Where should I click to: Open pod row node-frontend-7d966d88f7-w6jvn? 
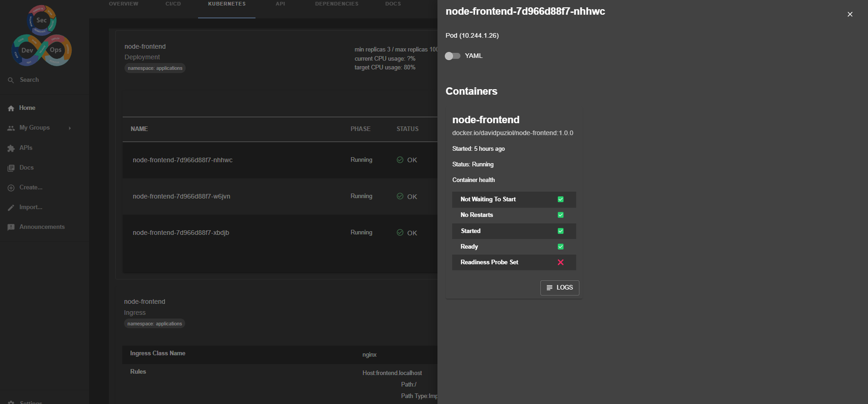pyautogui.click(x=182, y=196)
